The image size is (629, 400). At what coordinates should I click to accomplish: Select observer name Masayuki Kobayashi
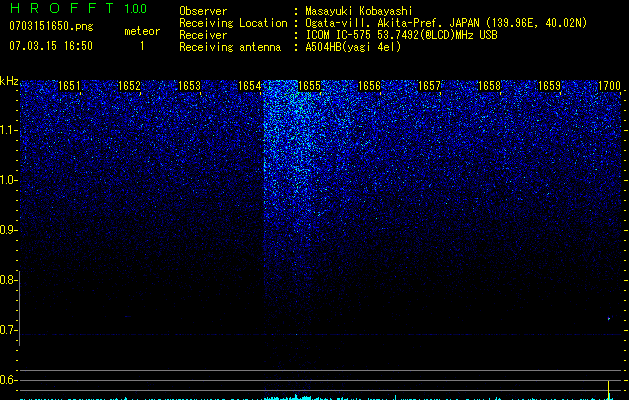359,11
